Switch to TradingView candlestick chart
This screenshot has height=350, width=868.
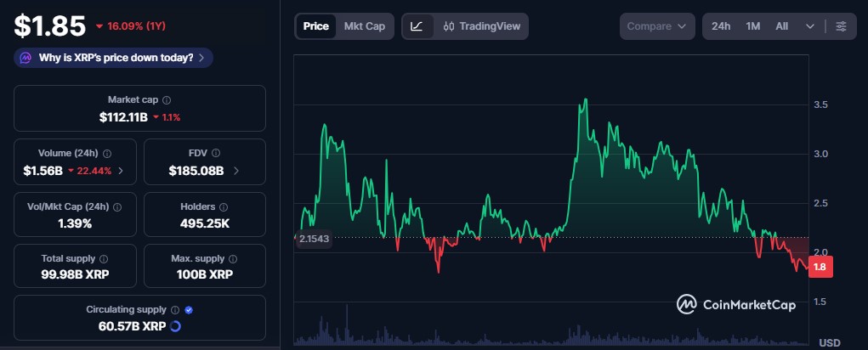481,26
